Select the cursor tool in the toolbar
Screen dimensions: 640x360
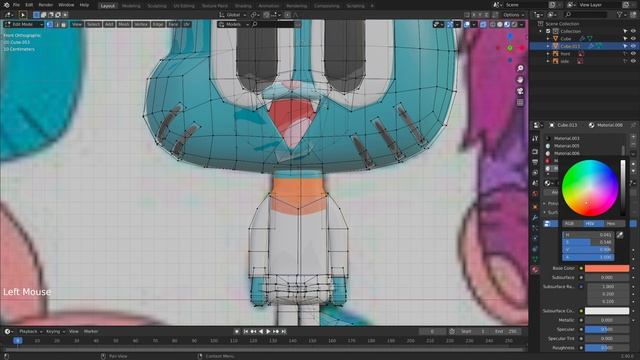(x=23, y=15)
